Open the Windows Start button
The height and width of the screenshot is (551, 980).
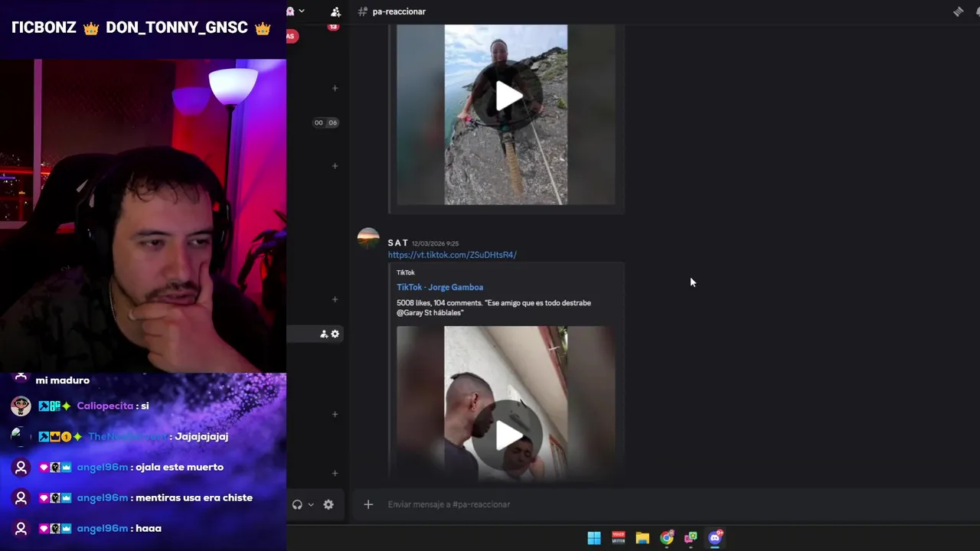click(594, 538)
